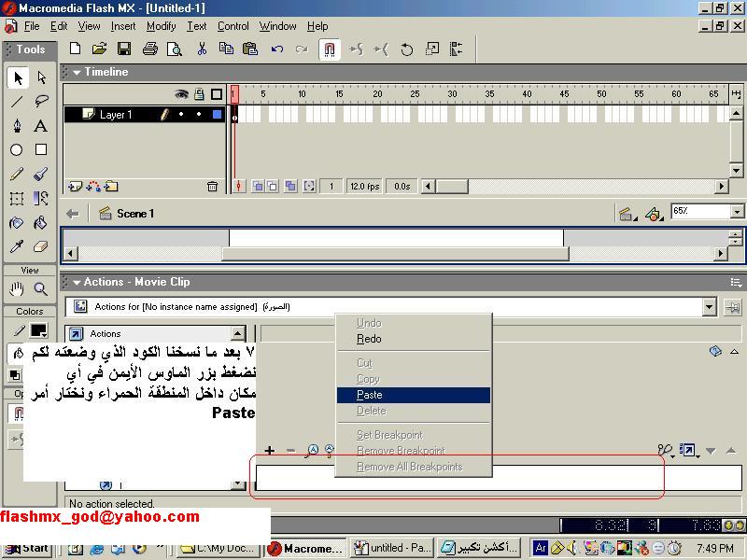Toggle show/hide all layers eye icon

tap(181, 94)
